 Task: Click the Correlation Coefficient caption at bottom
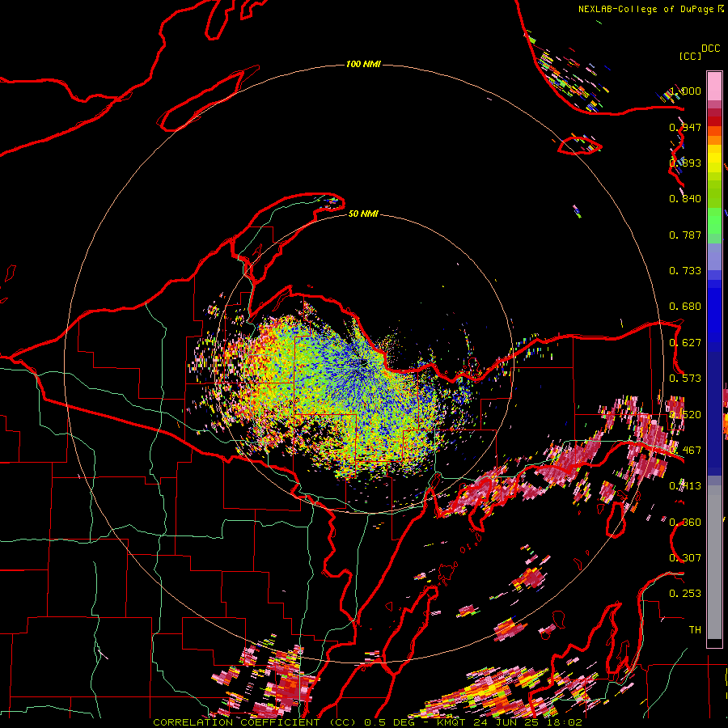(x=367, y=722)
